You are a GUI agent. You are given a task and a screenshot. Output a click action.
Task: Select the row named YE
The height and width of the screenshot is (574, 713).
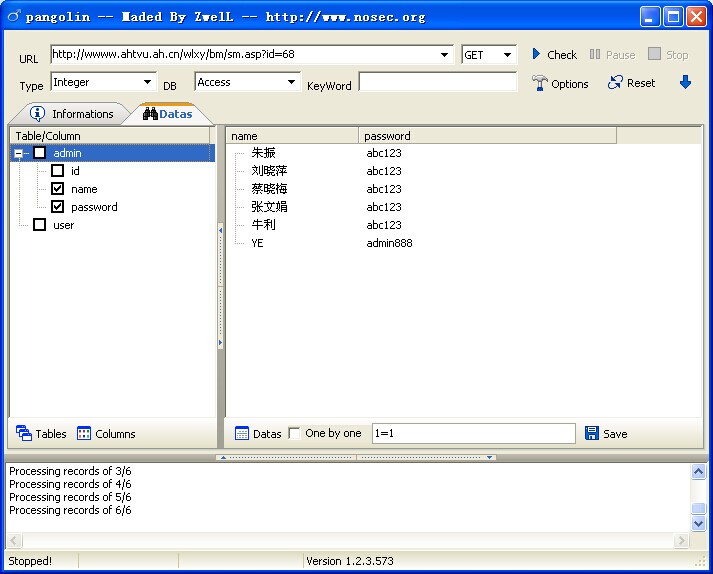[257, 243]
